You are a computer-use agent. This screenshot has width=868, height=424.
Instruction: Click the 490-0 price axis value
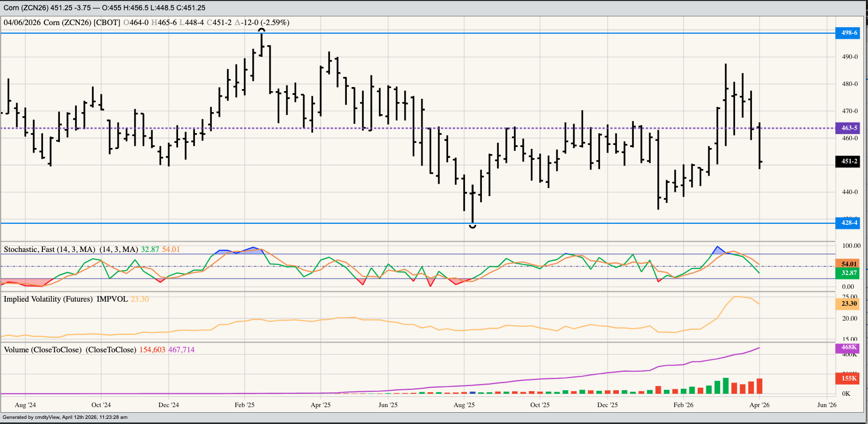click(850, 57)
